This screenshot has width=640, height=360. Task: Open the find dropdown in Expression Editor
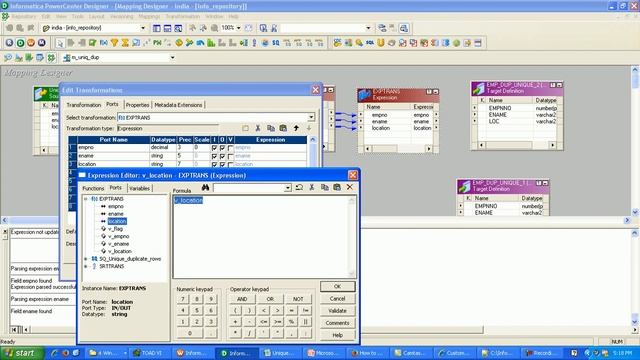click(288, 188)
